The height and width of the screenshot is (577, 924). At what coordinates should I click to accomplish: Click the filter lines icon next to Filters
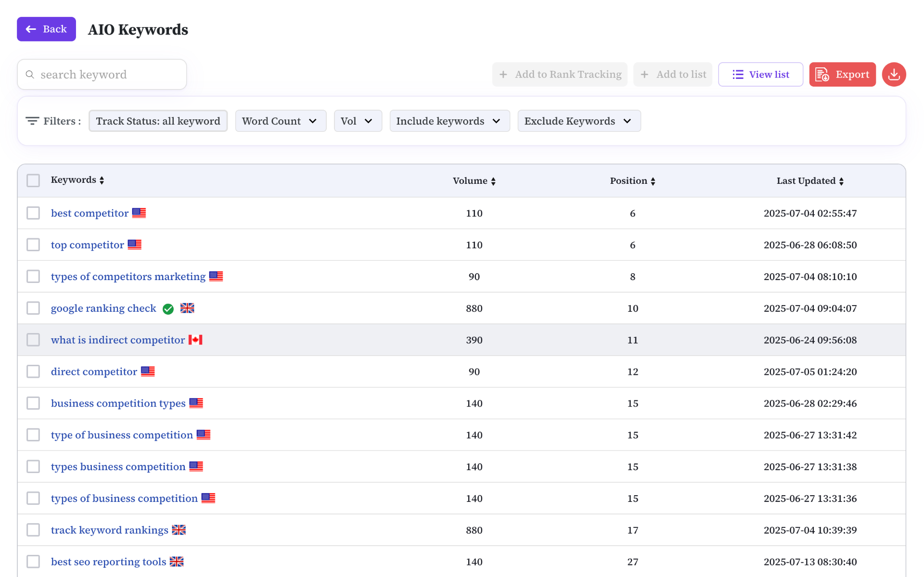point(32,121)
